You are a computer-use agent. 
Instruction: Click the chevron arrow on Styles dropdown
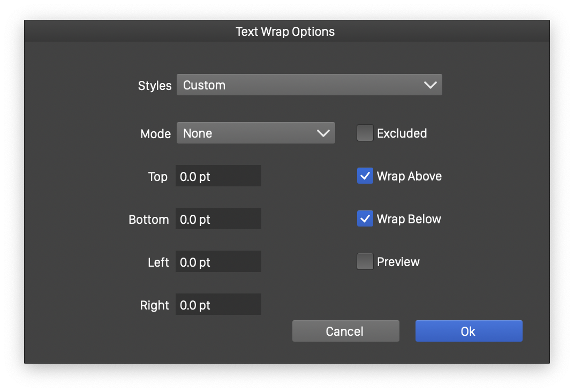tap(430, 85)
